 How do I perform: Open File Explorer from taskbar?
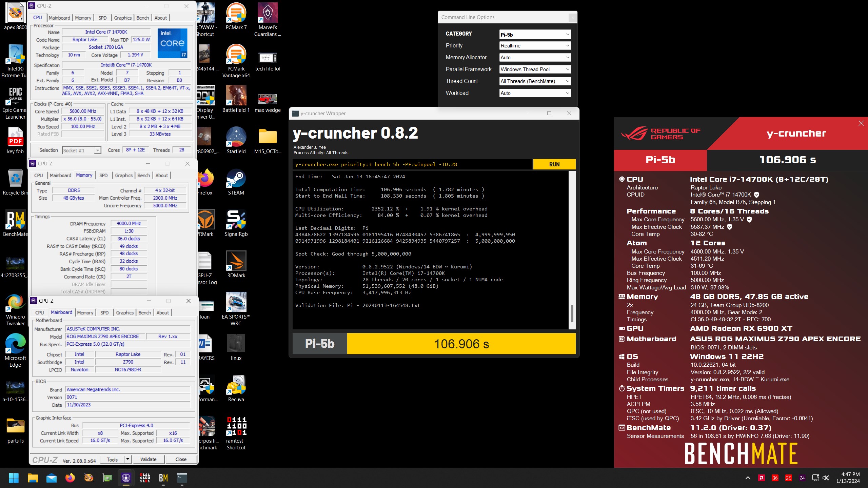33,478
